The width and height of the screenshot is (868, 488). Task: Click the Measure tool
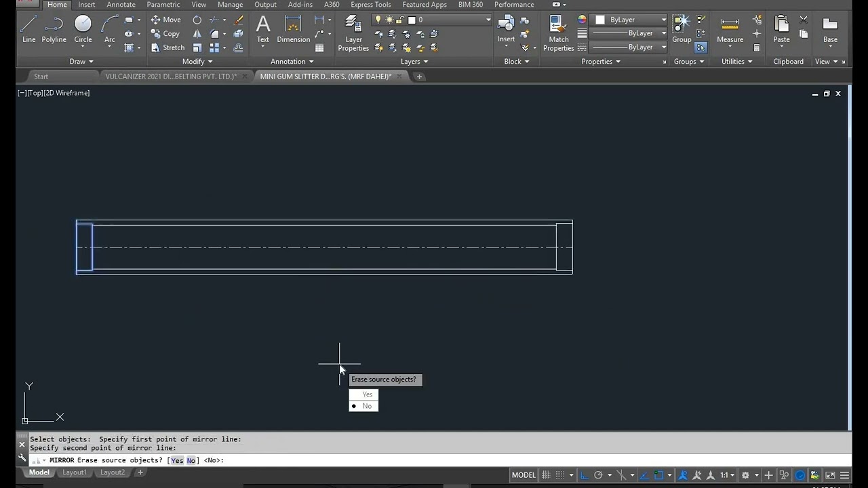coord(730,30)
